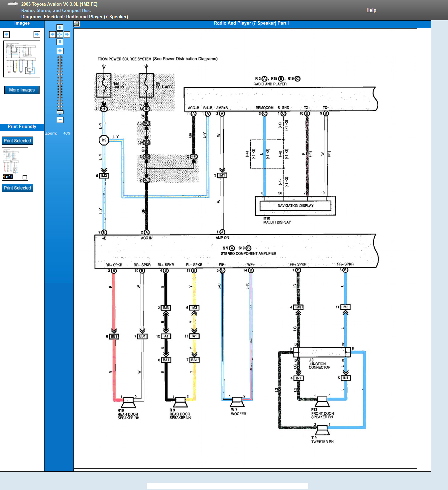Click the next image arrow icon
The height and width of the screenshot is (490, 448).
pos(37,34)
